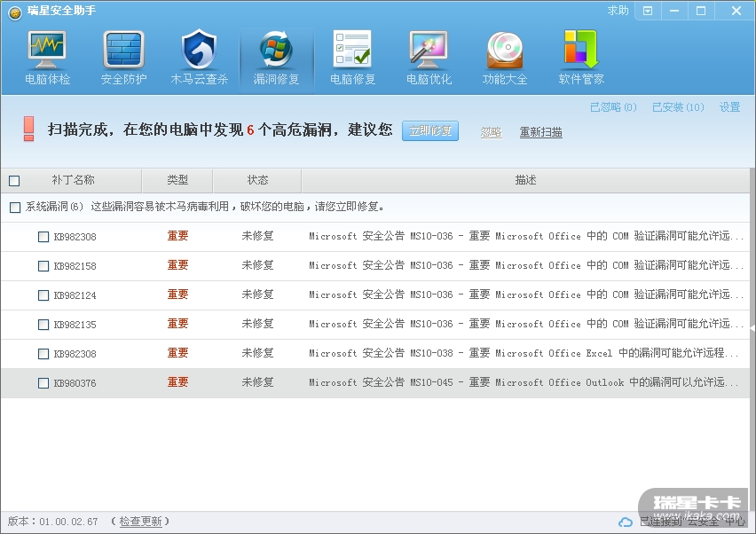Screen dimensions: 756x534
Task: Check the first KB982308 MS10-036 patch checkbox
Action: [43, 237]
